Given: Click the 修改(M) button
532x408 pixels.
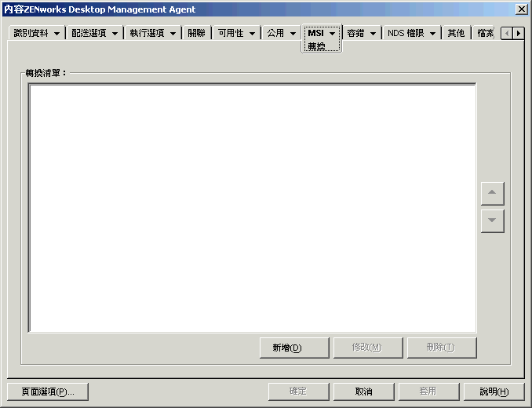Looking at the screenshot, I should click(x=368, y=348).
